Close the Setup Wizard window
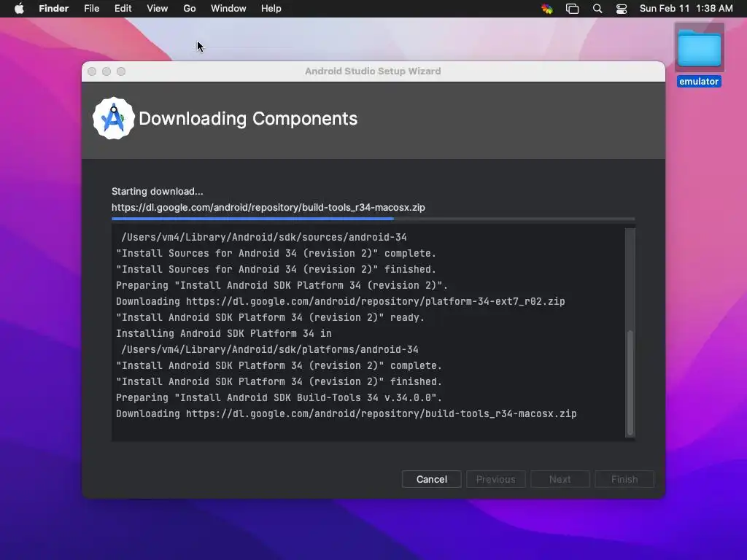The width and height of the screenshot is (747, 560). (92, 71)
